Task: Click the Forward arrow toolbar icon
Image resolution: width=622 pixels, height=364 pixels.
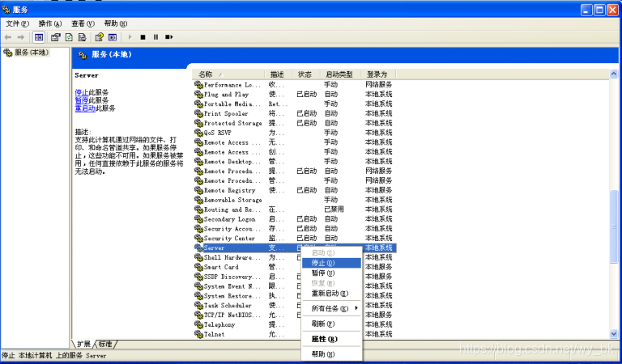Action: [x=20, y=37]
